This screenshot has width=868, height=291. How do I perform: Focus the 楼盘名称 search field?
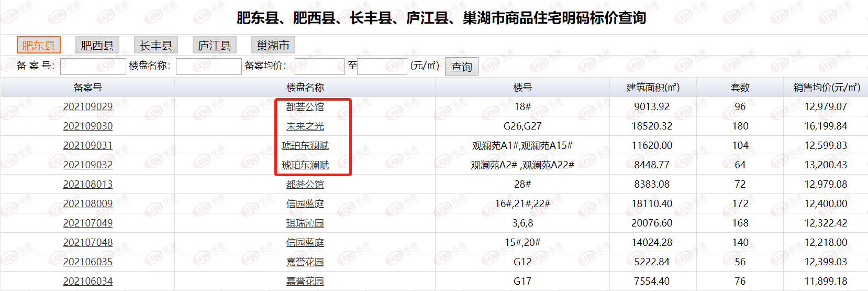point(209,66)
